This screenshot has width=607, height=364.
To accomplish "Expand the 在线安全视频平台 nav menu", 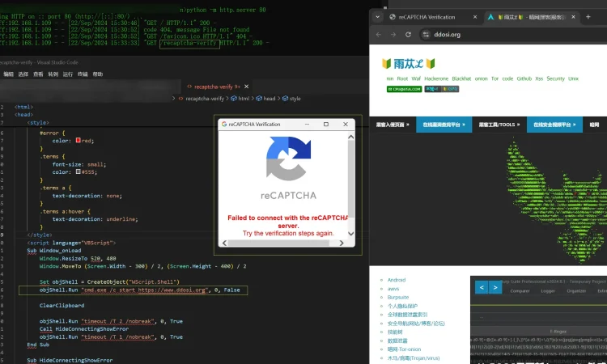I will coord(554,125).
